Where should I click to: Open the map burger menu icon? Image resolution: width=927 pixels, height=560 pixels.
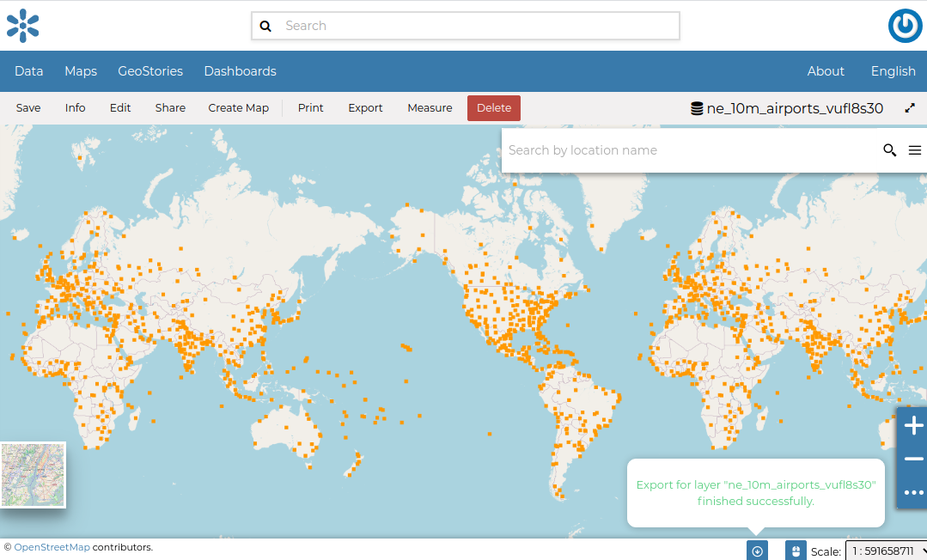915,150
